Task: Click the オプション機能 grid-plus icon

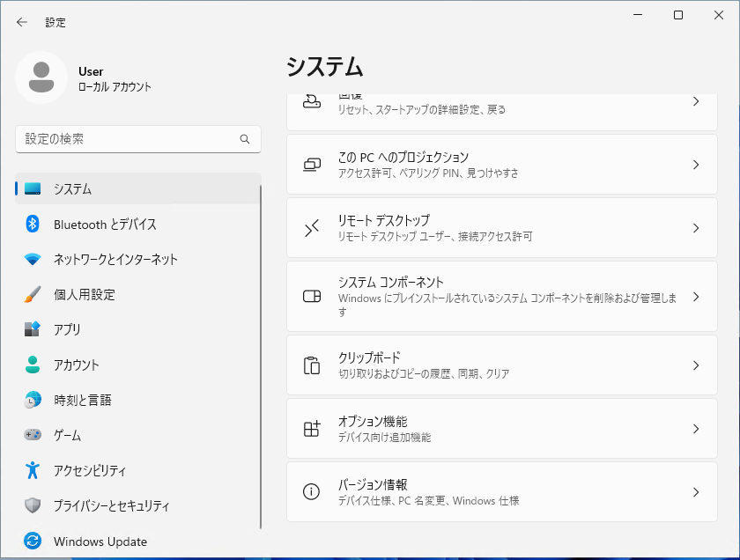Action: coord(312,429)
